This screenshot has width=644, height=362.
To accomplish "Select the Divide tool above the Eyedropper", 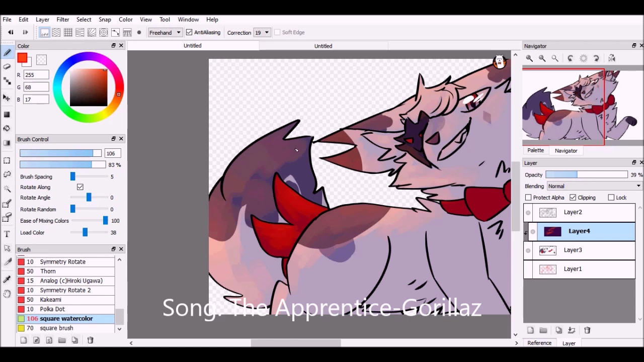I will point(7,262).
